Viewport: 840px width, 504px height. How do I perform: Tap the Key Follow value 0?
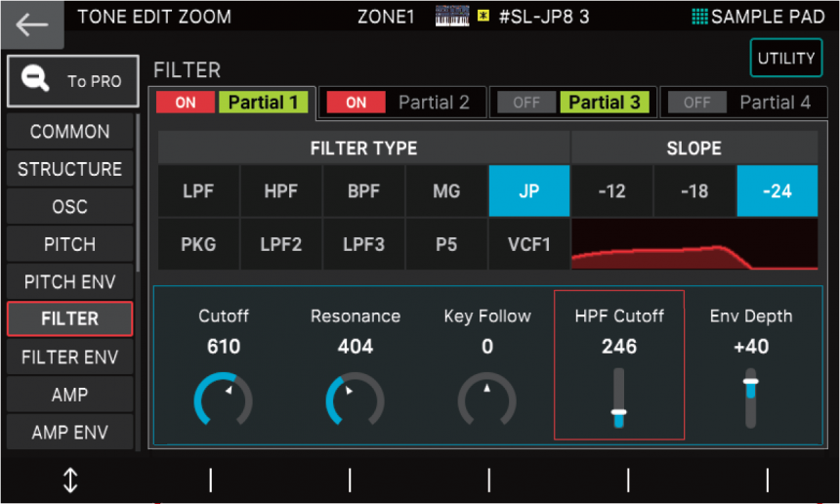pyautogui.click(x=487, y=347)
